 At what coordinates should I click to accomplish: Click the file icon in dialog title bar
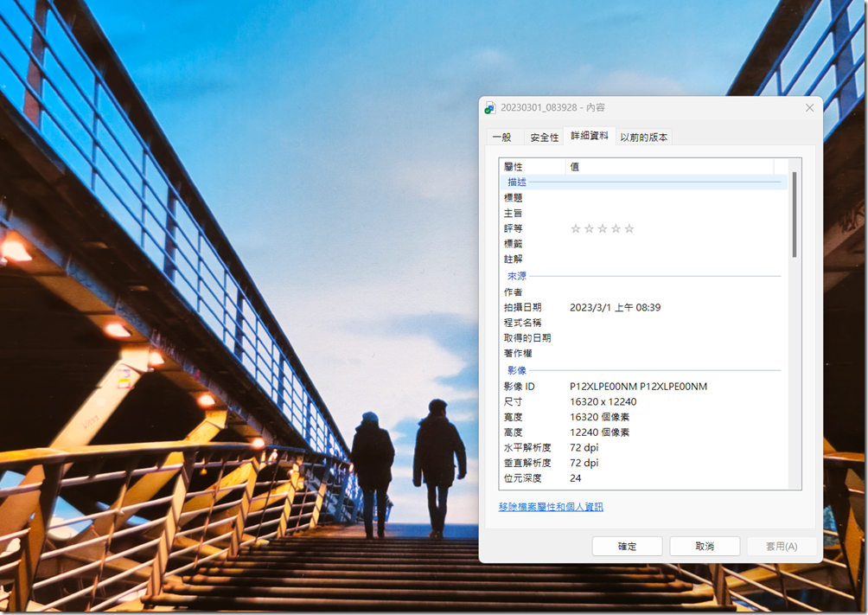490,107
